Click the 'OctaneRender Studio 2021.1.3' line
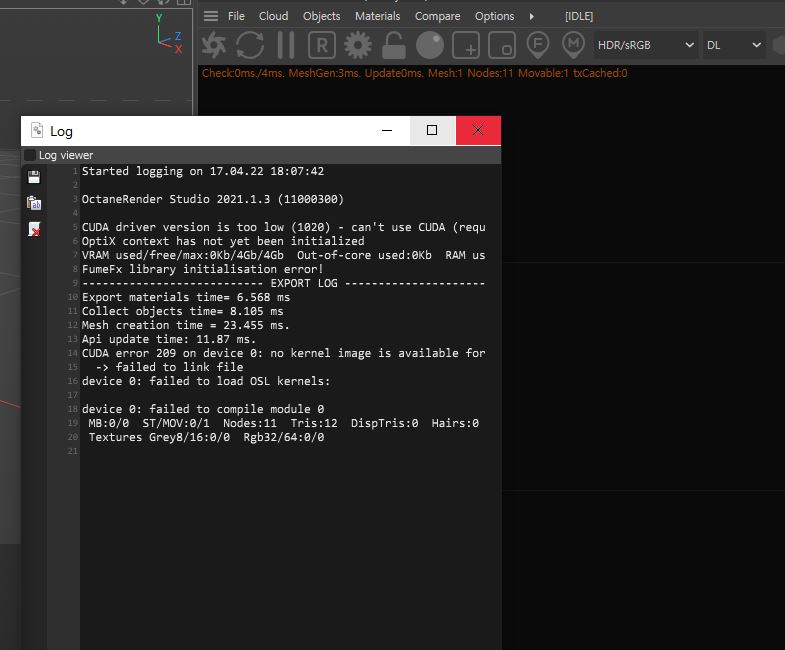The image size is (785, 650). (x=213, y=199)
